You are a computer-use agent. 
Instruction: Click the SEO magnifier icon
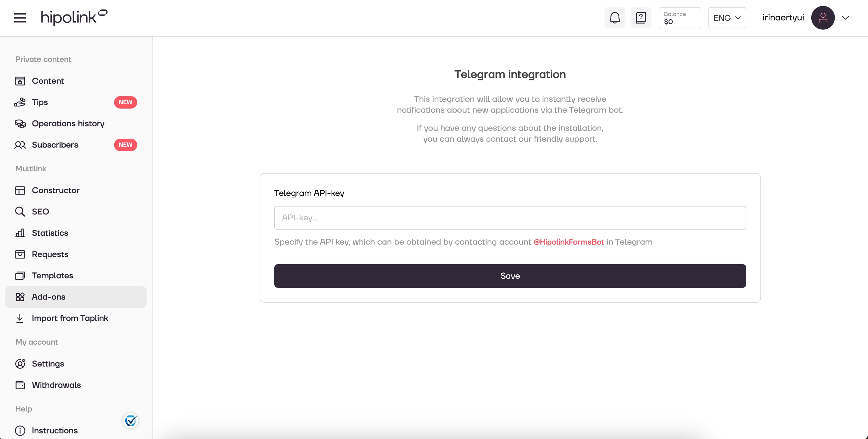(20, 212)
